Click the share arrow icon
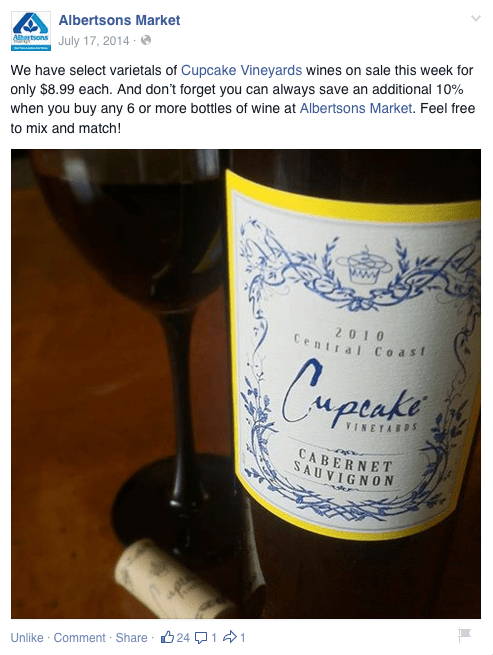This screenshot has width=493, height=655. (230, 637)
